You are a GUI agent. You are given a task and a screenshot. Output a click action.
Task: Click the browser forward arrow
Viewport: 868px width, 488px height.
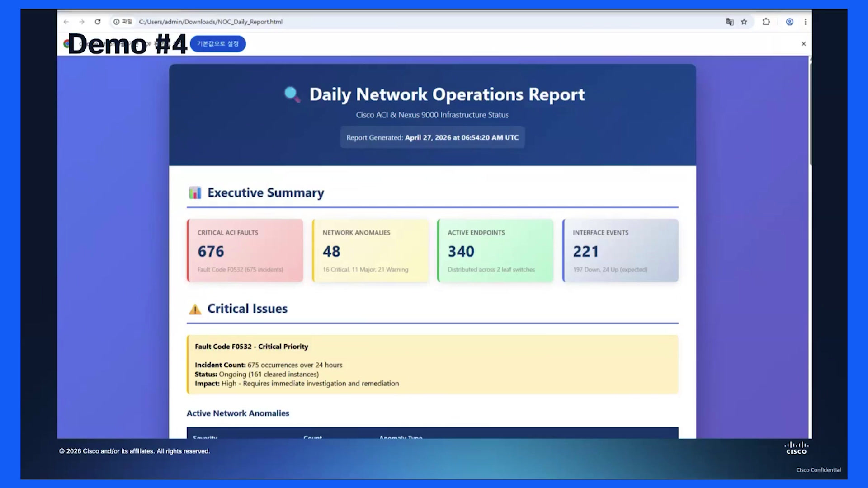point(82,22)
